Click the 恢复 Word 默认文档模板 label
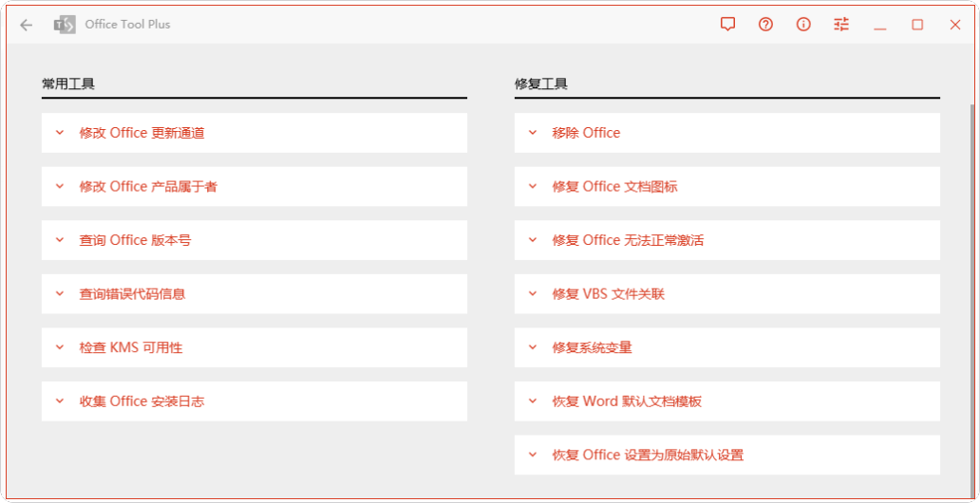This screenshot has width=980, height=503. coord(627,401)
